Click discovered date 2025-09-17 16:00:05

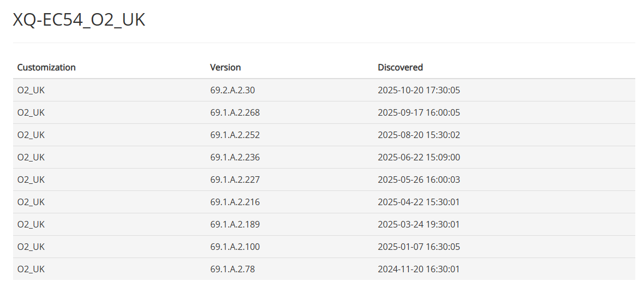(419, 112)
